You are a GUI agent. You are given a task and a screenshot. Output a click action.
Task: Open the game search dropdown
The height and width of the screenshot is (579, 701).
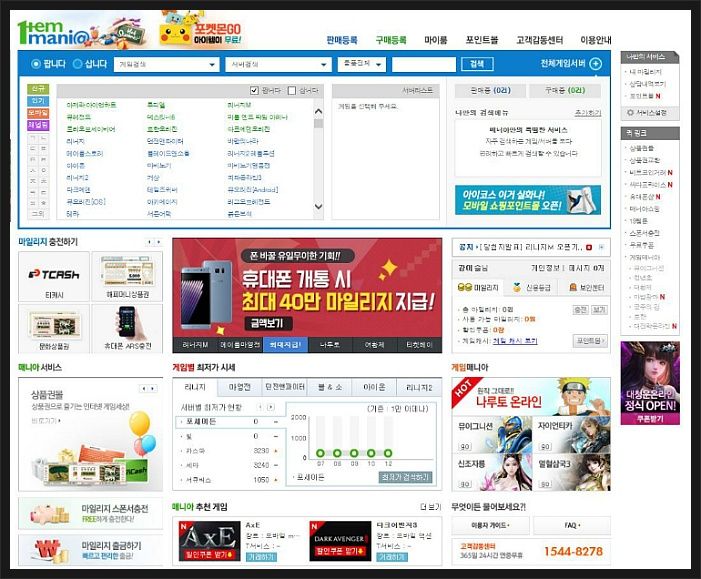coord(166,64)
